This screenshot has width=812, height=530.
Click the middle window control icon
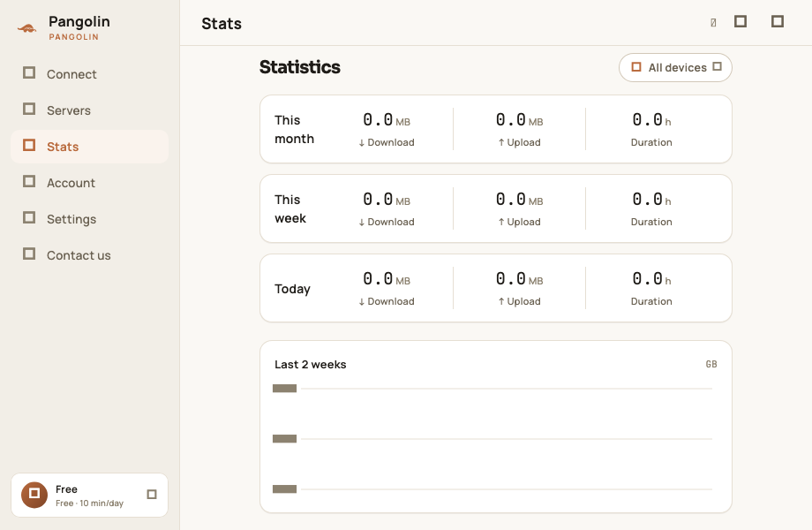741,21
